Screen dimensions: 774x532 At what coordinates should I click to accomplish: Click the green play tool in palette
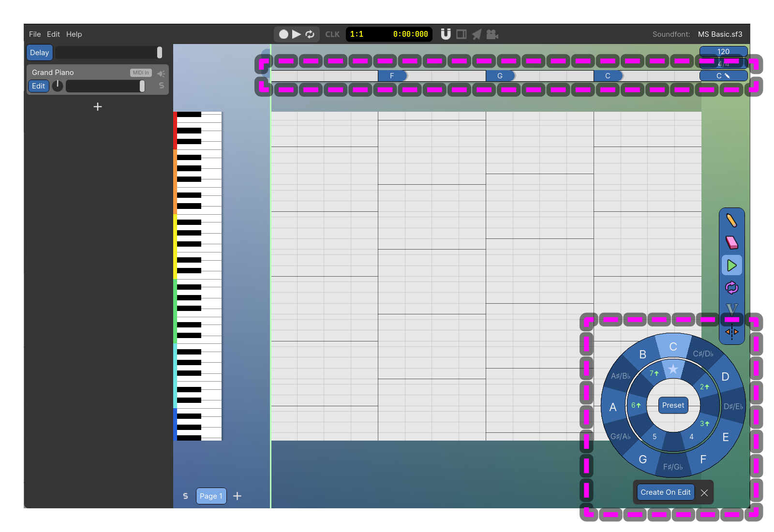(731, 265)
